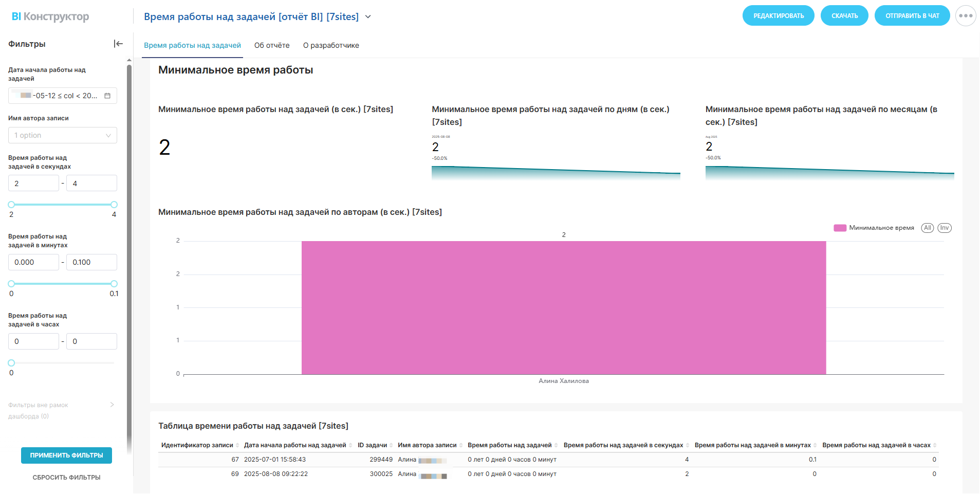The width and height of the screenshot is (980, 494).
Task: Expand dashboard title dropdown chevron
Action: point(368,17)
